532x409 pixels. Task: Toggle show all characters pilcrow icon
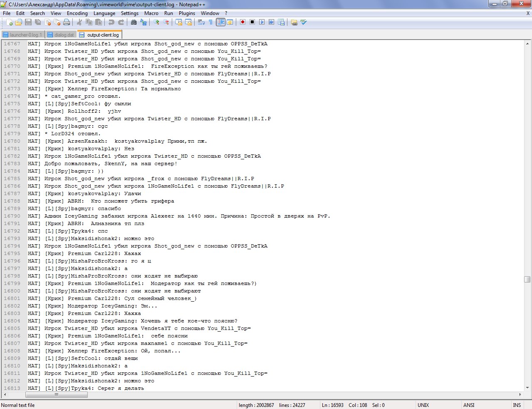pos(210,22)
